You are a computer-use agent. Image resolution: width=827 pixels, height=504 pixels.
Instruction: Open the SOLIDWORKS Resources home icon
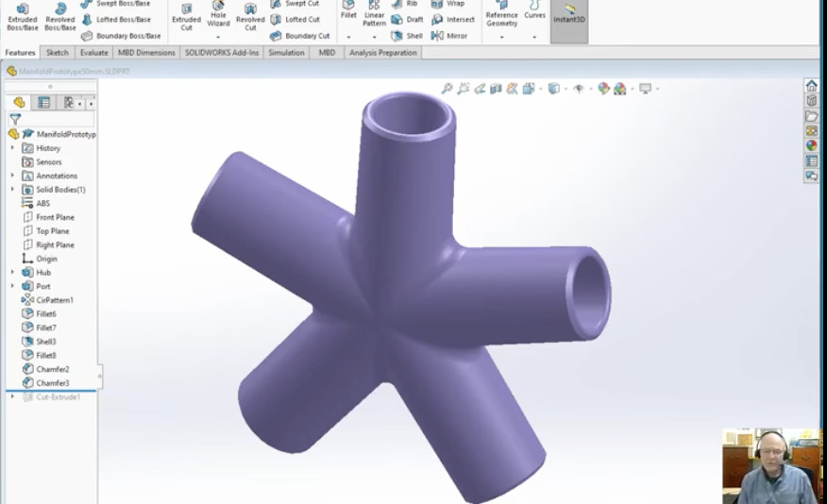(x=811, y=86)
